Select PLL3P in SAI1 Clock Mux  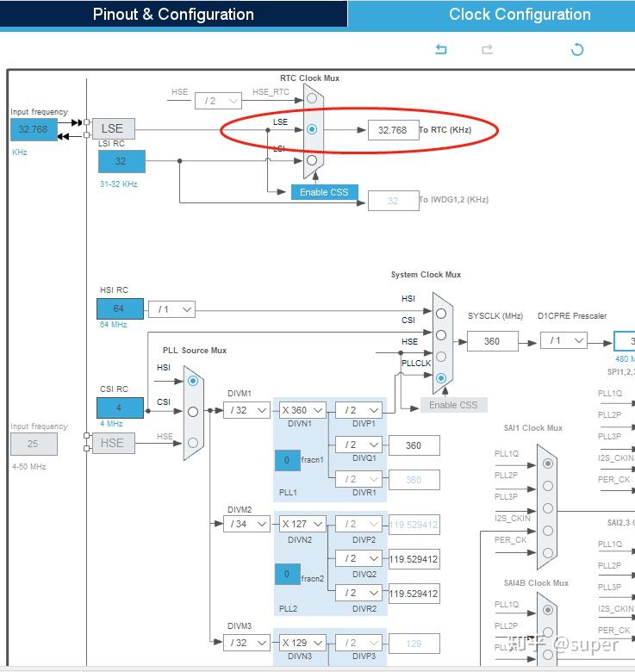548,508
